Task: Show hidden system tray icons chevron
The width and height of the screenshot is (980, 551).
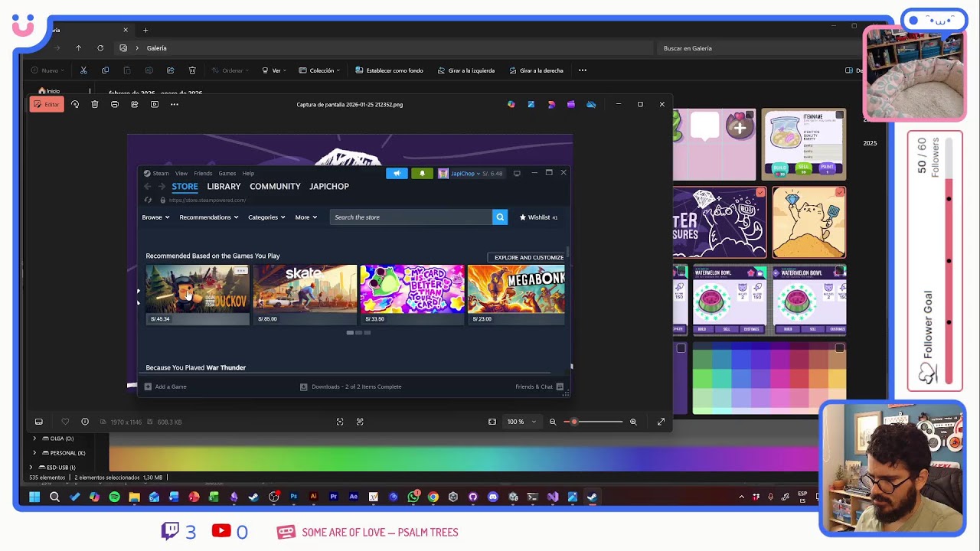Action: coord(741,497)
